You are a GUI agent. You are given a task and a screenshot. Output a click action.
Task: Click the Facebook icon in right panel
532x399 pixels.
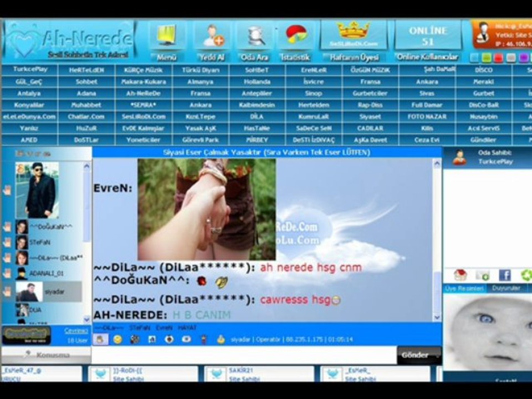(505, 275)
